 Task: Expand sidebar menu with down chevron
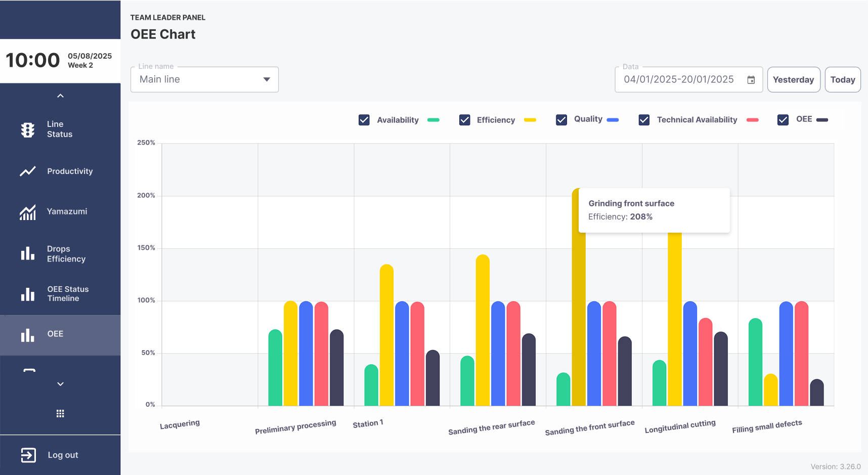pos(60,384)
